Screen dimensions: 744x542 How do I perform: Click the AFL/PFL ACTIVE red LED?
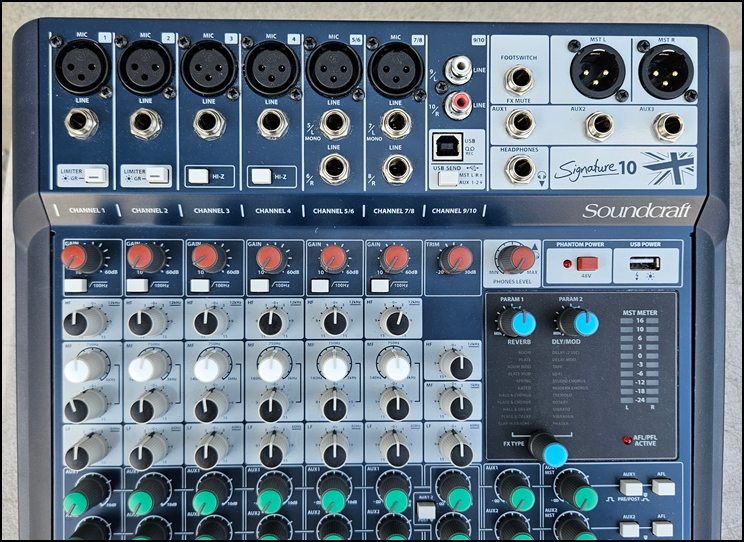(x=627, y=440)
